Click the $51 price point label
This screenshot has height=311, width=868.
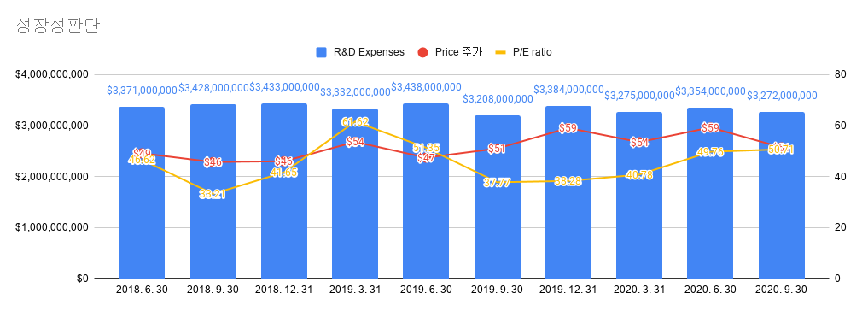point(498,149)
